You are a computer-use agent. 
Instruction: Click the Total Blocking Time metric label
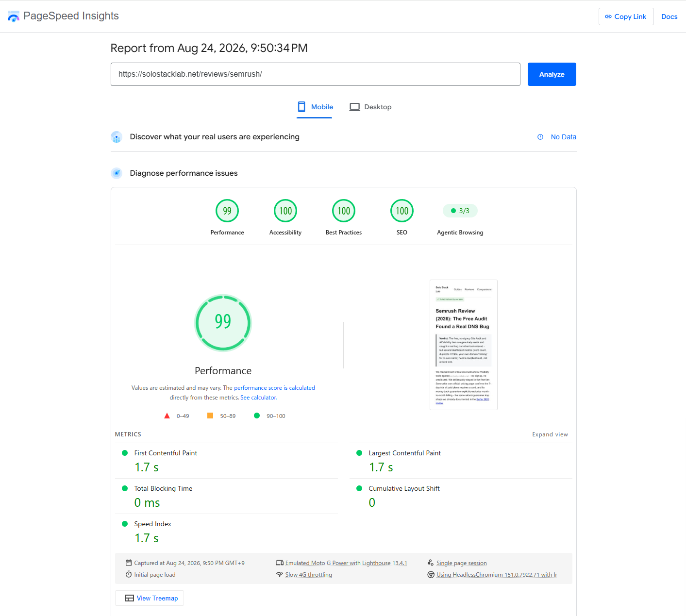[x=163, y=488]
